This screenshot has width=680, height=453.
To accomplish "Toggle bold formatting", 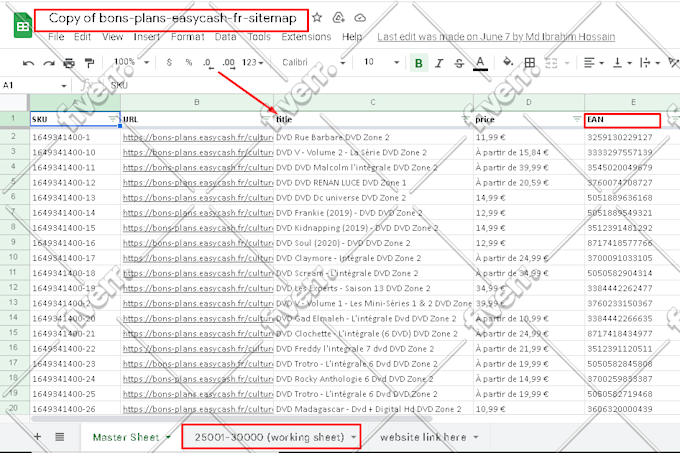I will 418,63.
